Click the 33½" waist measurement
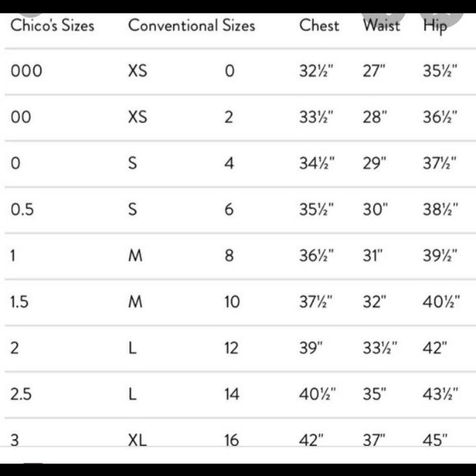476x476 pixels. click(380, 348)
